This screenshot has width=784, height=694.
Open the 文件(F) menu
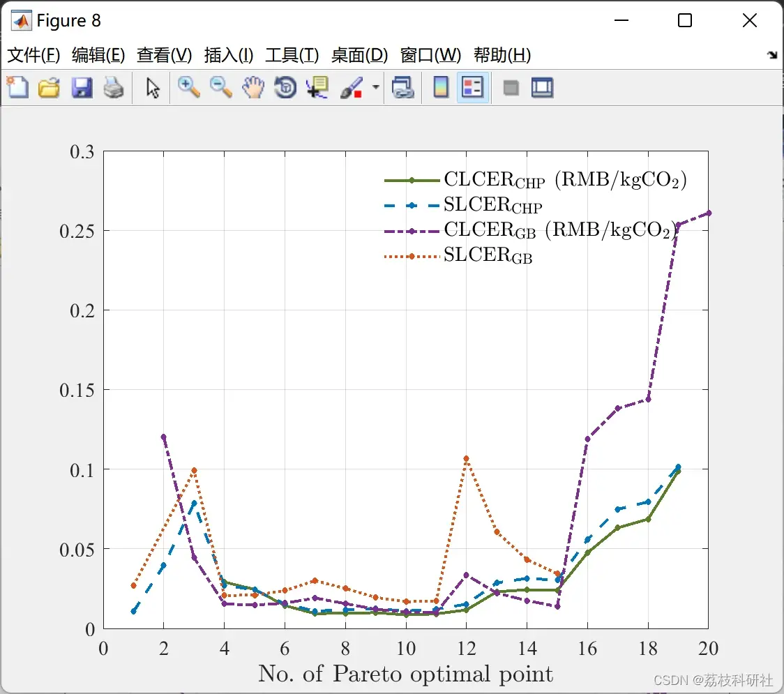pyautogui.click(x=33, y=54)
